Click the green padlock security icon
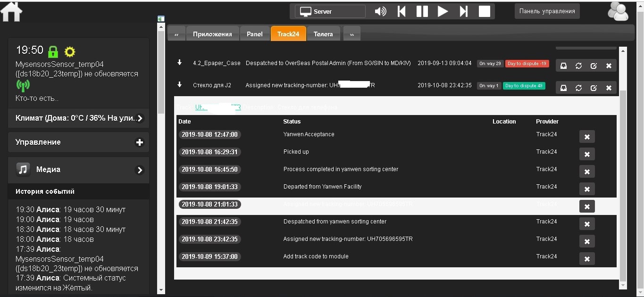 (53, 51)
